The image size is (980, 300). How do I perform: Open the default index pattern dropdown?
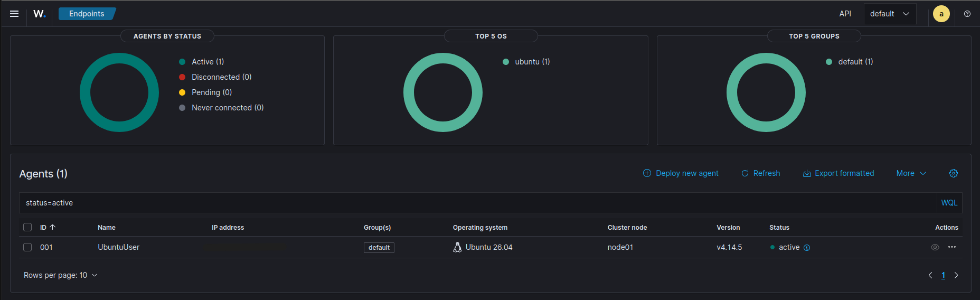pos(890,14)
